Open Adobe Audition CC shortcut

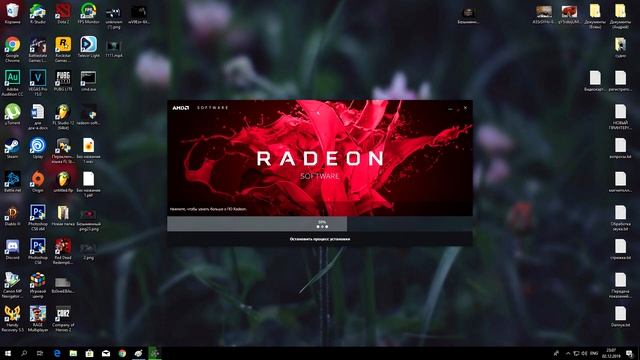point(12,83)
